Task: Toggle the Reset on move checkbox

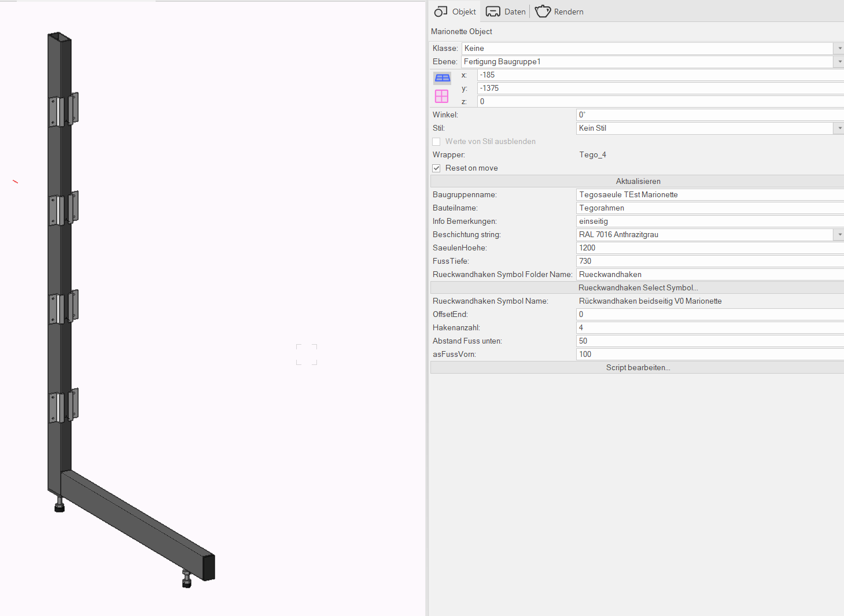Action: click(437, 168)
